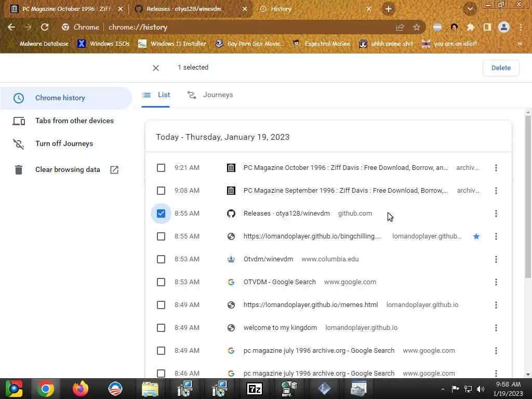Go back using the browser back arrow
This screenshot has width=532, height=399.
point(11,27)
